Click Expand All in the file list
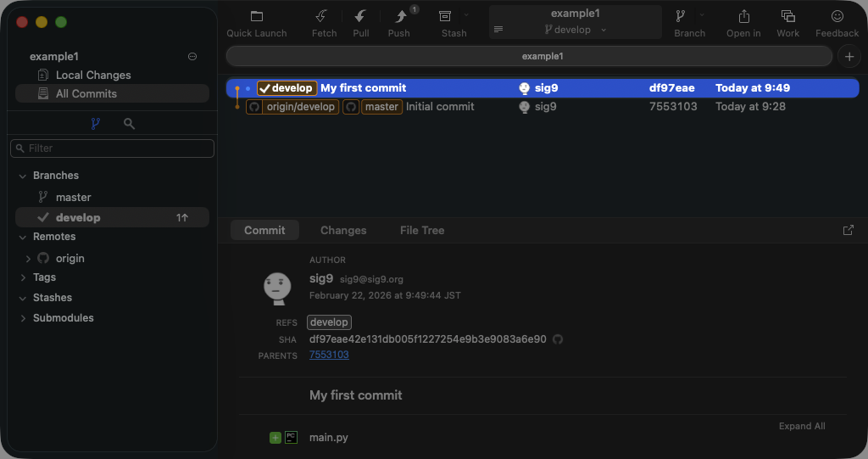 802,426
